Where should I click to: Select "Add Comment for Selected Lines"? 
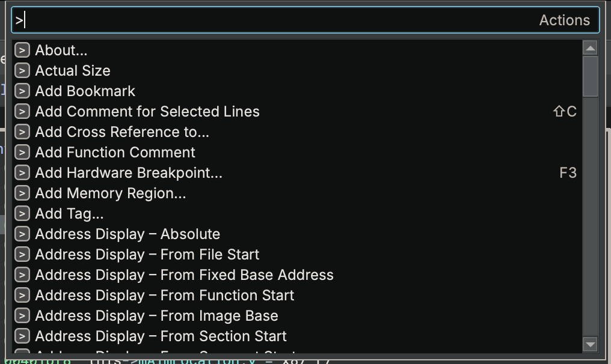[147, 111]
